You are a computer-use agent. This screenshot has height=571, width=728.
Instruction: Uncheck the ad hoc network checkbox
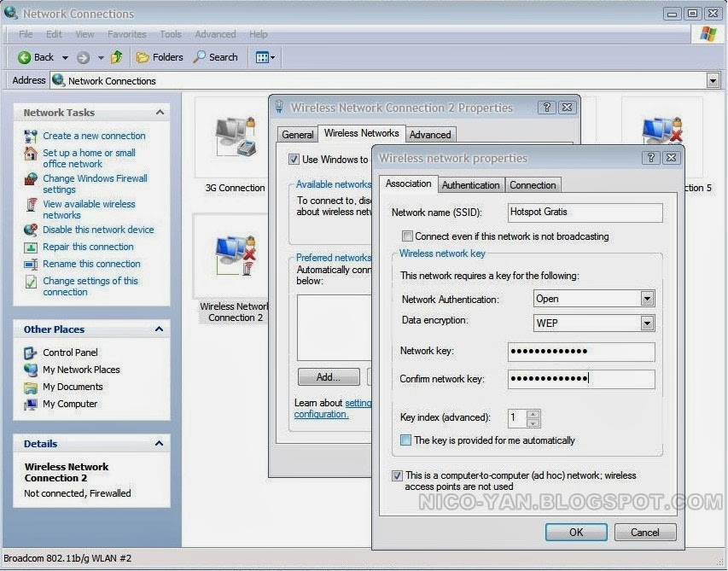click(x=397, y=475)
